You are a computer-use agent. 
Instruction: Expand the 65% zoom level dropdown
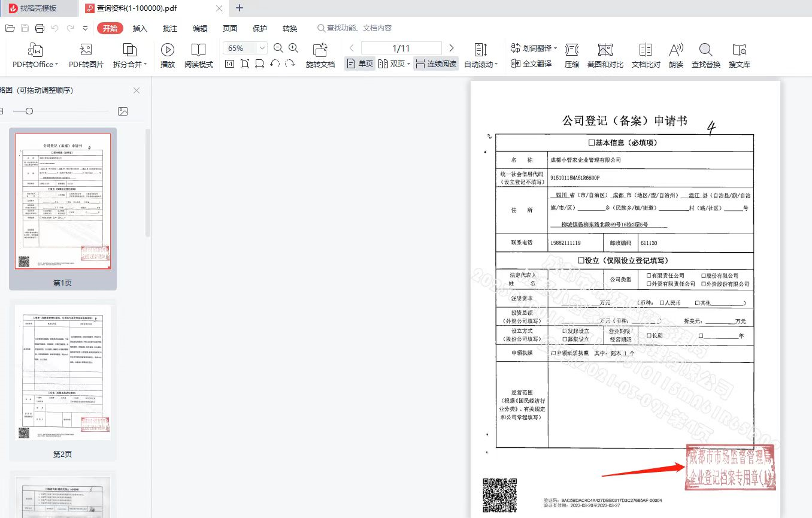262,48
